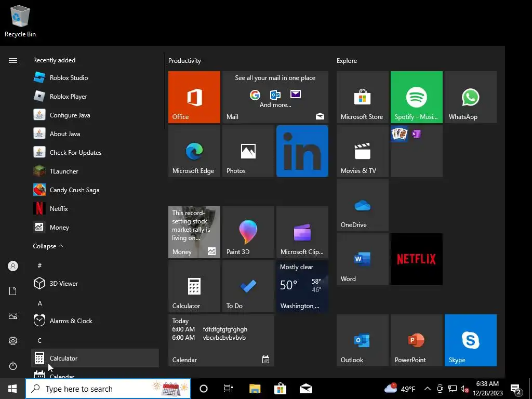
Task: Open the Calendar live tile
Action: point(221,340)
